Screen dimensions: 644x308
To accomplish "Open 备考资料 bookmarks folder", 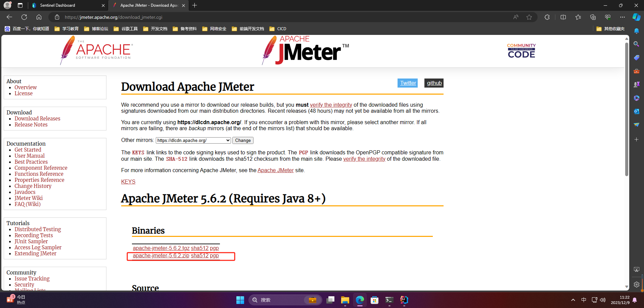I will (x=185, y=29).
